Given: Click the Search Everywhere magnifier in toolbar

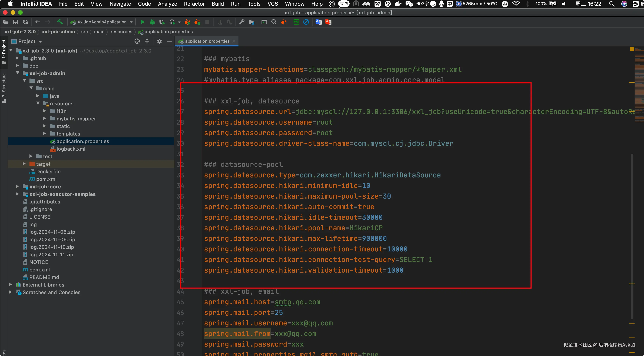Looking at the screenshot, I should click(274, 22).
